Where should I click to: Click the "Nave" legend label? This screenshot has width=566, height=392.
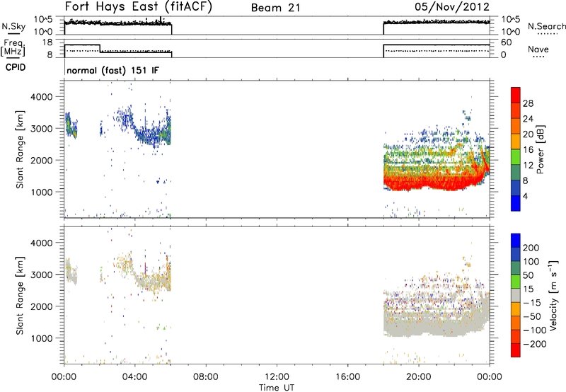pos(538,49)
